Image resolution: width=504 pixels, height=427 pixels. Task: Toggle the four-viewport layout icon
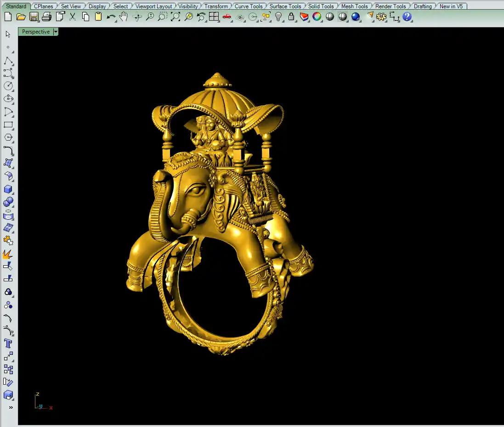[214, 17]
